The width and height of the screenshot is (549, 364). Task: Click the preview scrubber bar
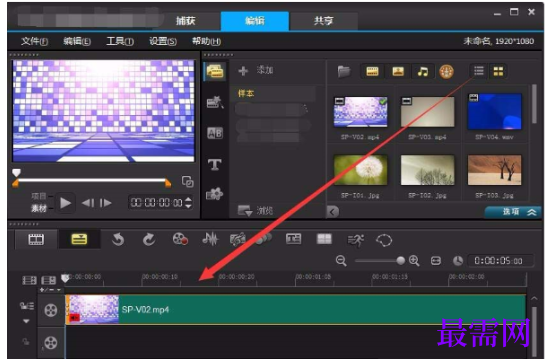pos(92,180)
